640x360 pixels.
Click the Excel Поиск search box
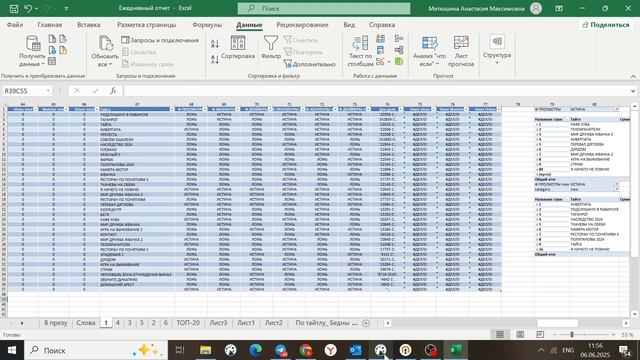pos(324,8)
